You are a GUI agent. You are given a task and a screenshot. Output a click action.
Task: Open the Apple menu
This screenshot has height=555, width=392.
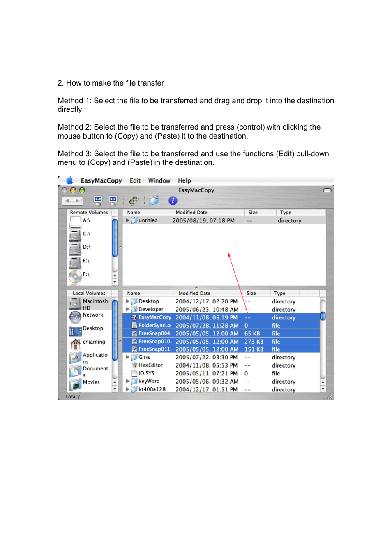coord(69,180)
